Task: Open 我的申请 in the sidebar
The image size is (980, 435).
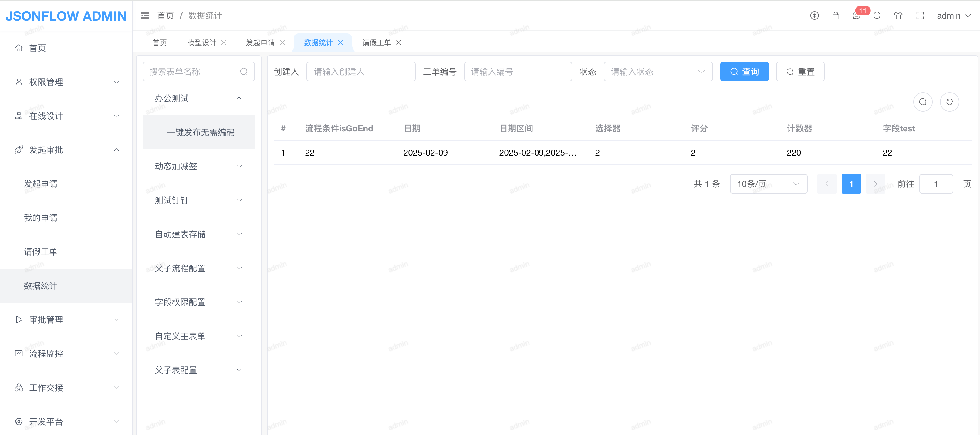Action: [x=41, y=218]
